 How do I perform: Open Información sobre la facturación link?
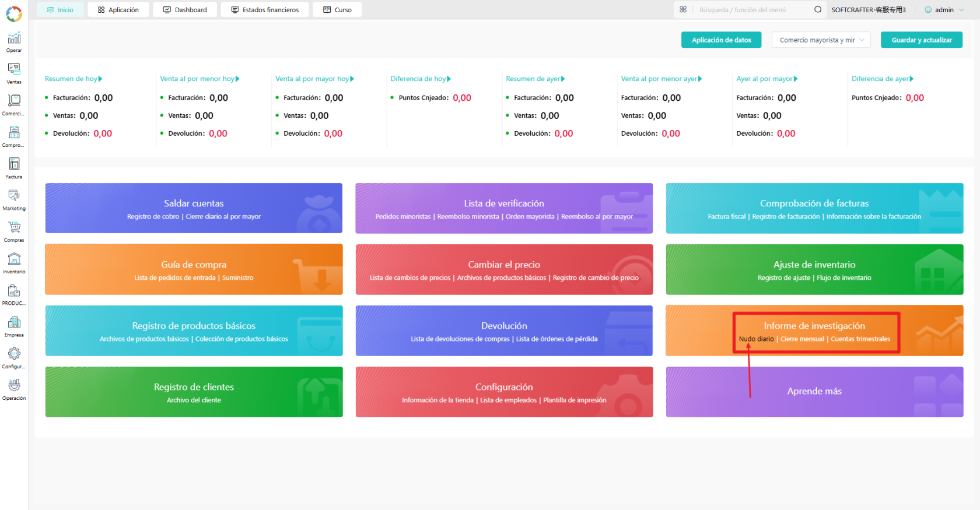pos(874,216)
